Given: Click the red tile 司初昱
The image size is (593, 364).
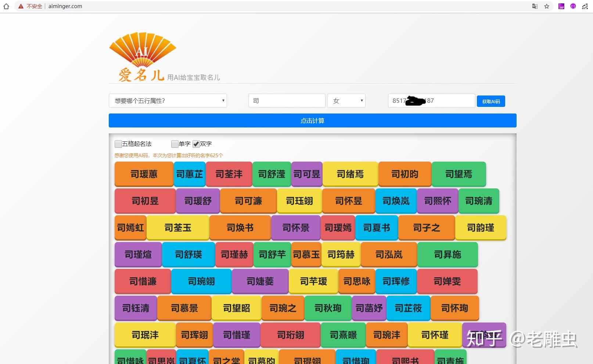Looking at the screenshot, I should coord(145,201).
